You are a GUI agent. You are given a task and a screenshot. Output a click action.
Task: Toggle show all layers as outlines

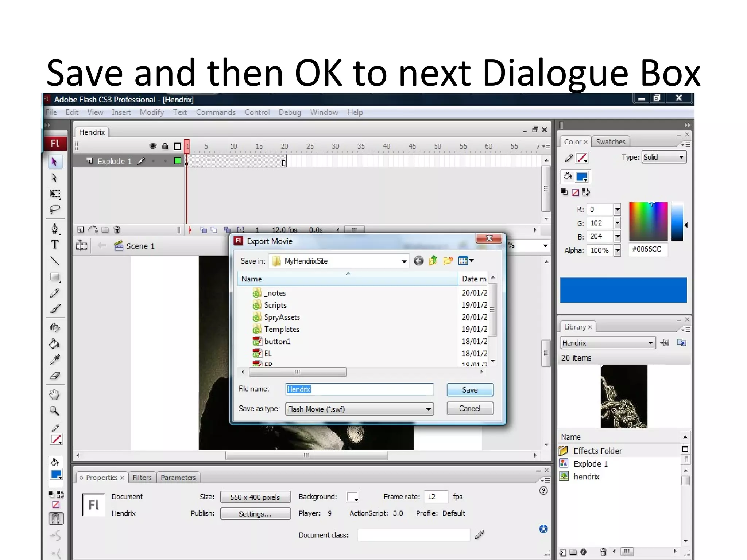(178, 146)
